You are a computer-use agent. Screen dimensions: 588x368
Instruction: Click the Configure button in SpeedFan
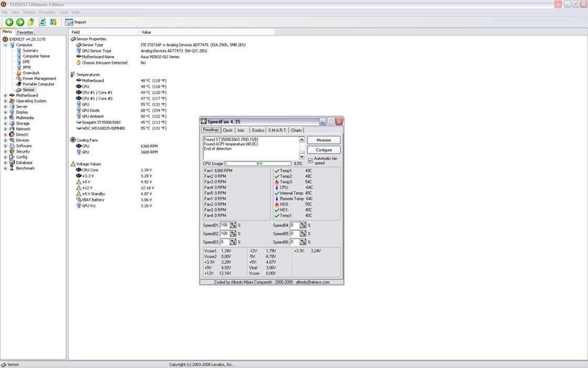[x=323, y=150]
